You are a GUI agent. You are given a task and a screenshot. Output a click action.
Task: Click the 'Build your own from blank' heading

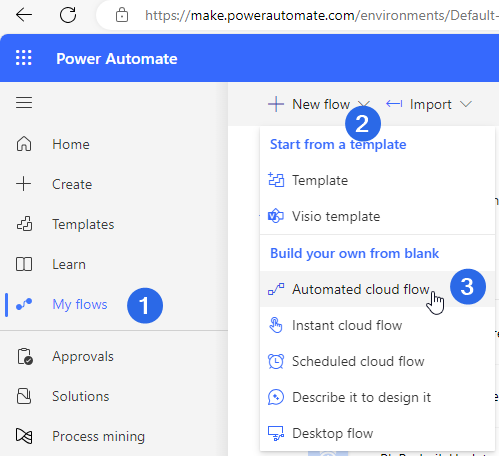click(354, 253)
